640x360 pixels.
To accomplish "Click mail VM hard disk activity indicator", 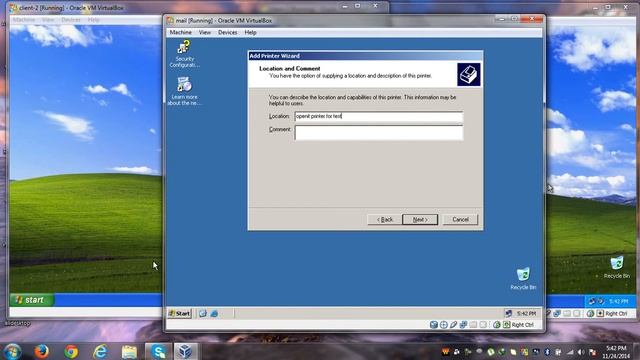I will (x=434, y=325).
